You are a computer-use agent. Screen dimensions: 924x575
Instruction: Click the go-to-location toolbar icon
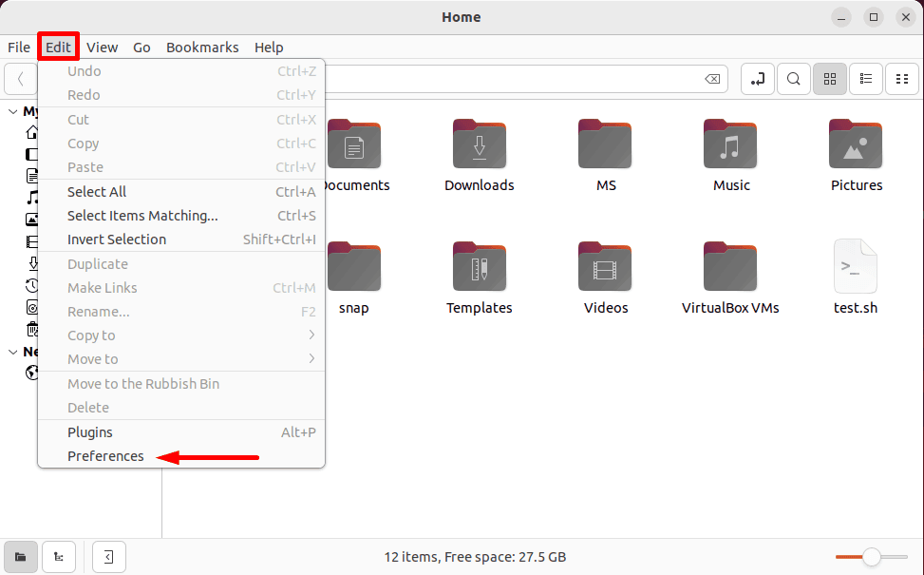tap(757, 79)
